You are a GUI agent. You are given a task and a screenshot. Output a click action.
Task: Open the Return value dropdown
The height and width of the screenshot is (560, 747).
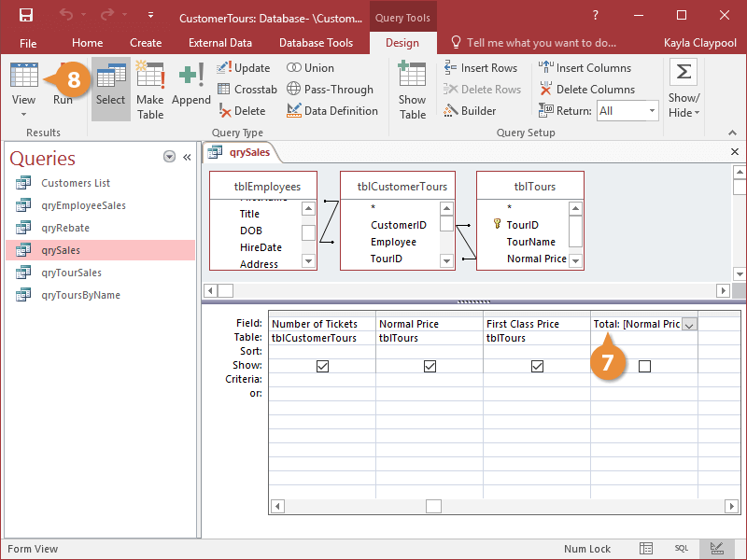coord(651,111)
